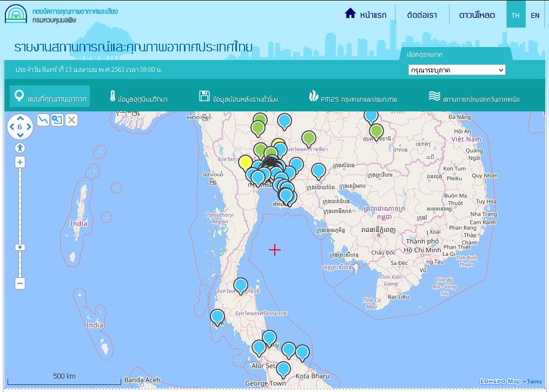This screenshot has width=549, height=392.
Task: Switch language to TH
Action: [x=515, y=15]
